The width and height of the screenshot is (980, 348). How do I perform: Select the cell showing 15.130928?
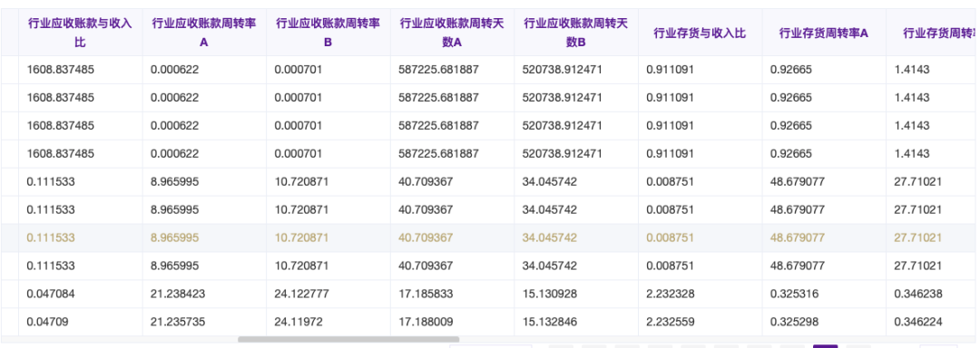coord(576,294)
